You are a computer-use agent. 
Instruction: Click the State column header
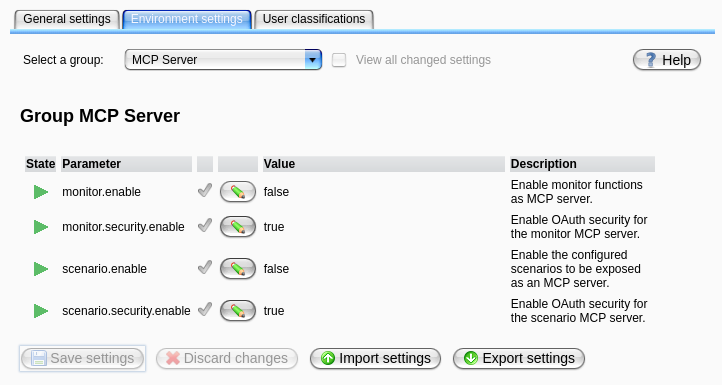pyautogui.click(x=41, y=164)
